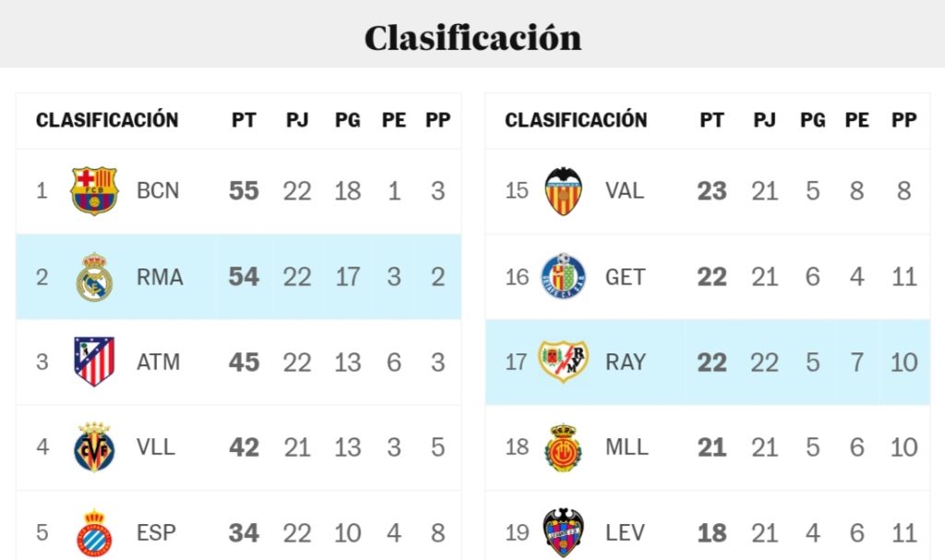
Task: Click the FC Barcelona crest icon
Action: tap(94, 191)
